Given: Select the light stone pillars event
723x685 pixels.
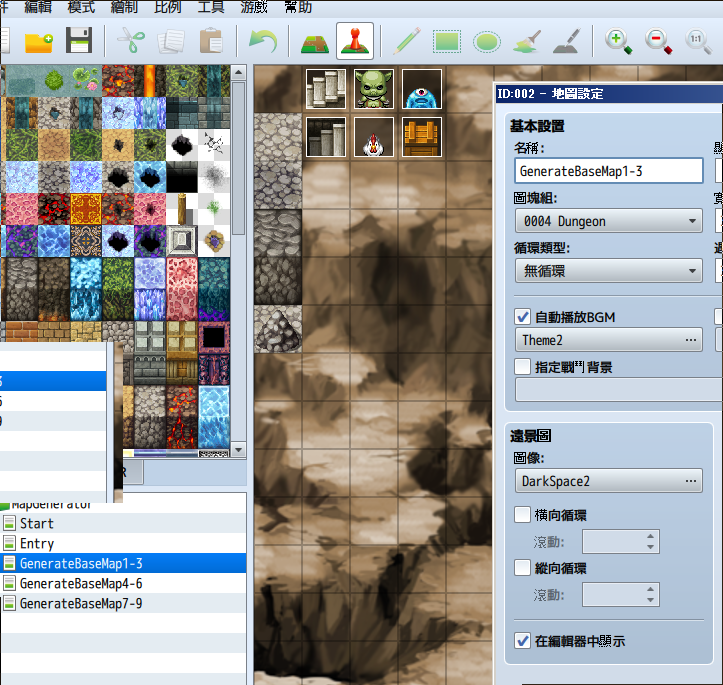Looking at the screenshot, I should point(326,89).
